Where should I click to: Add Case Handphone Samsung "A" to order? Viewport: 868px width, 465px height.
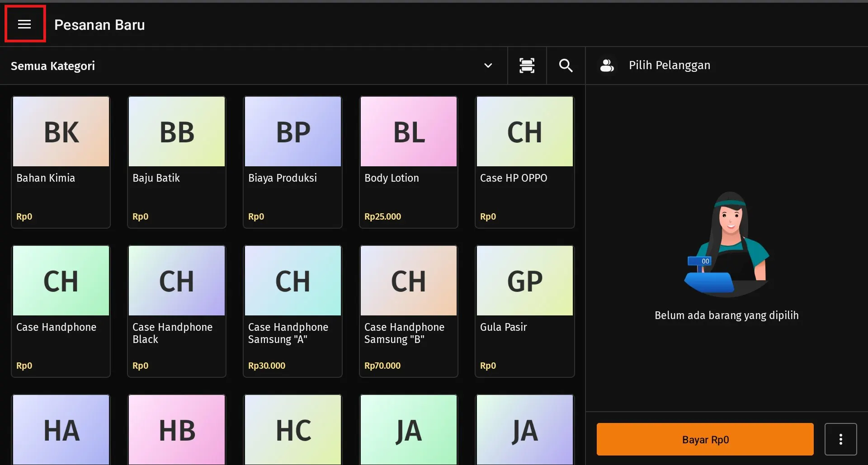292,311
